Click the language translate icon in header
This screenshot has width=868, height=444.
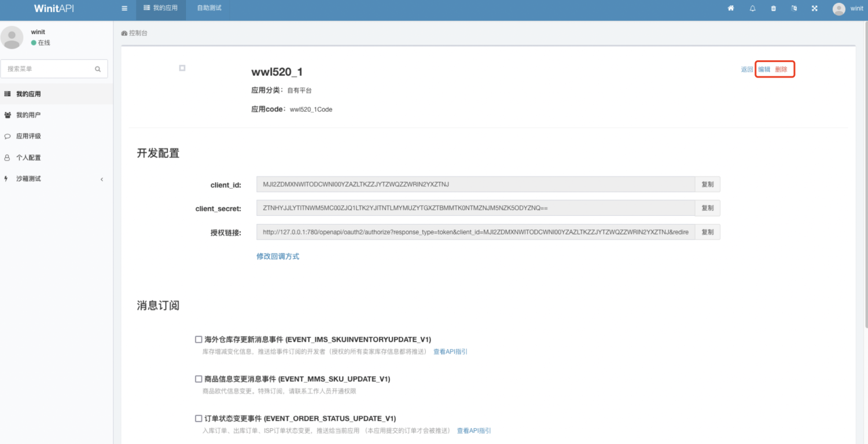[794, 9]
